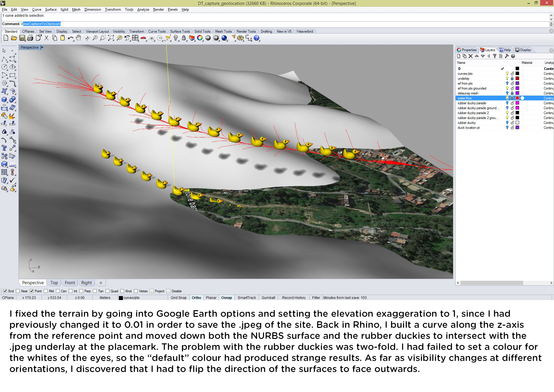Change the rubber ducky parade layer color swatch
The image size is (554, 392).
coord(517,103)
